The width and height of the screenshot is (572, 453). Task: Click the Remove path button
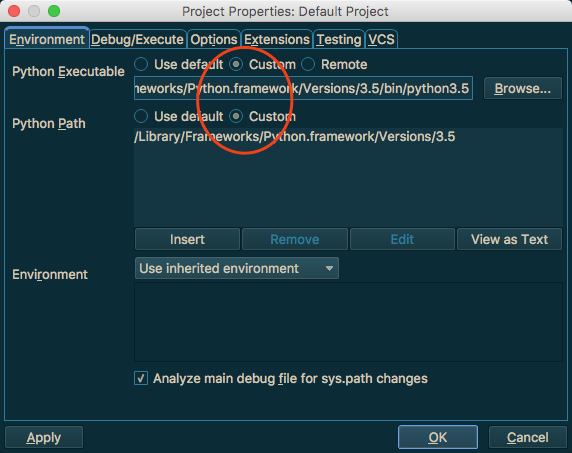tap(295, 239)
